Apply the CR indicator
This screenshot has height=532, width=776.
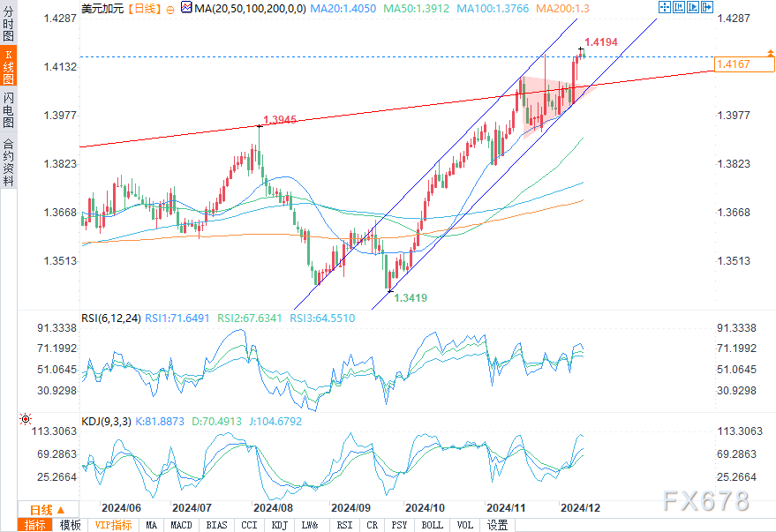373,525
